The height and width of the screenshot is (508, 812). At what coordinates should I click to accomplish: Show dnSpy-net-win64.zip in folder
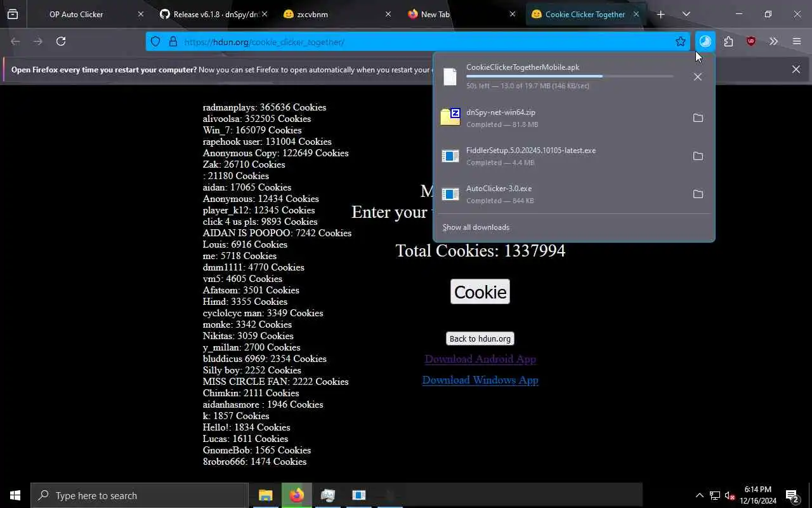[698, 118]
